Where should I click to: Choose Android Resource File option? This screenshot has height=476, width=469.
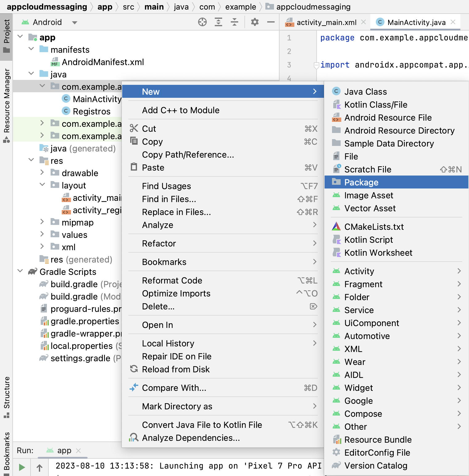click(396, 118)
